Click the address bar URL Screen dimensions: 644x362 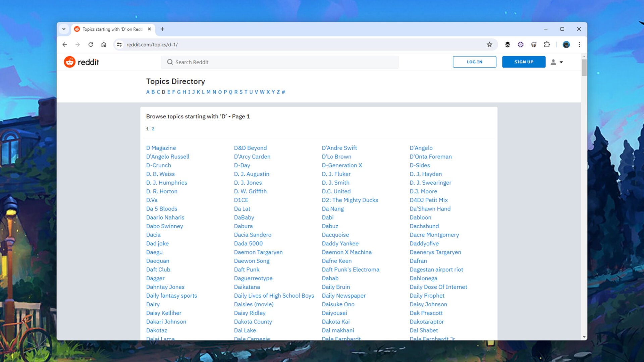[152, 45]
